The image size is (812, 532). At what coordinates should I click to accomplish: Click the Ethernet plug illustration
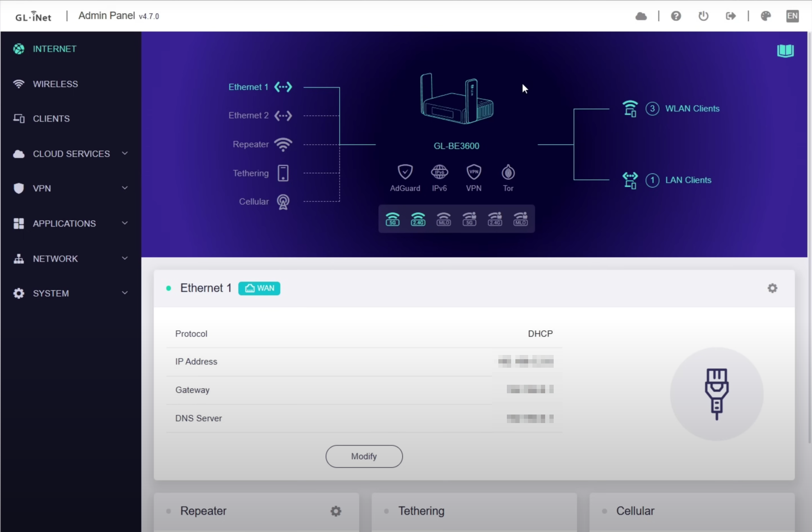point(717,394)
